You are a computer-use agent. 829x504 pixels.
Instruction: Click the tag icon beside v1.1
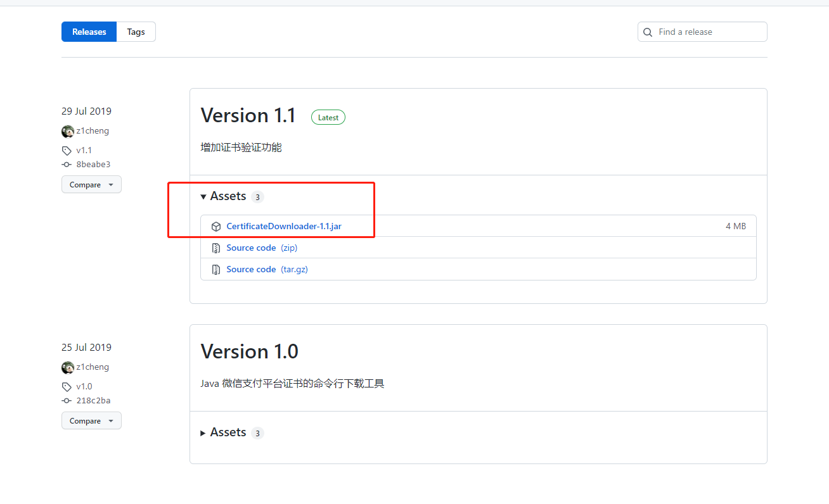point(67,151)
